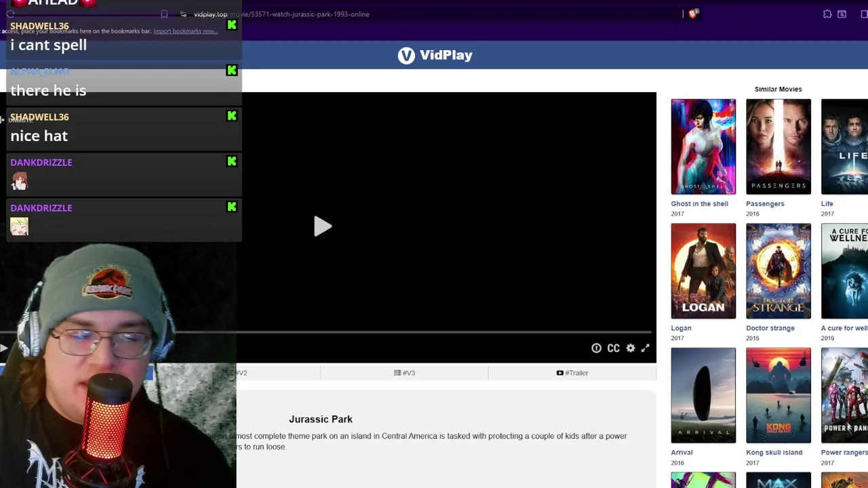Click the Brave shields icon in address bar

point(692,14)
